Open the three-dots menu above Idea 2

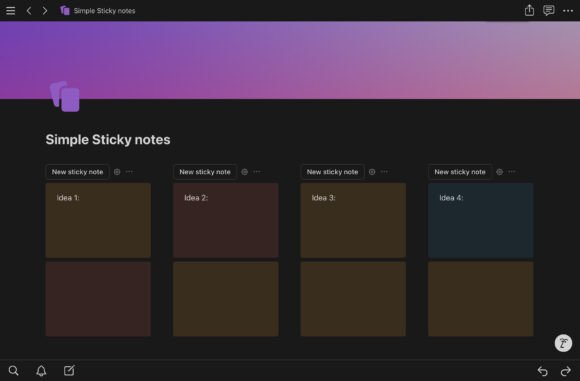pyautogui.click(x=257, y=172)
